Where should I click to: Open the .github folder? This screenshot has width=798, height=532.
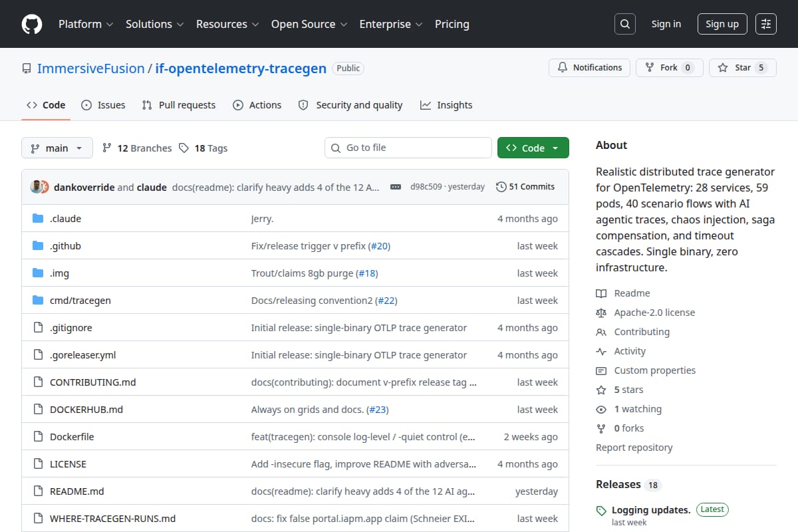point(65,246)
